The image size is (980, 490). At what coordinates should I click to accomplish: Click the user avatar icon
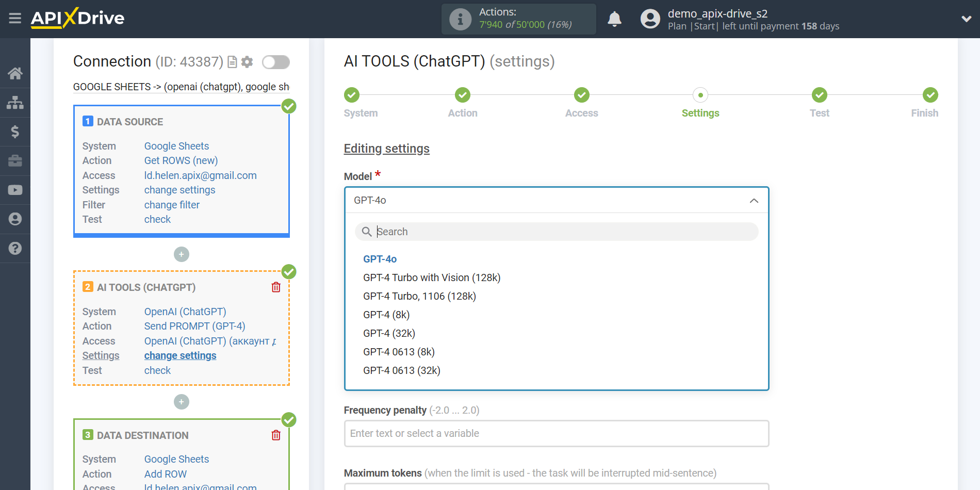point(650,19)
